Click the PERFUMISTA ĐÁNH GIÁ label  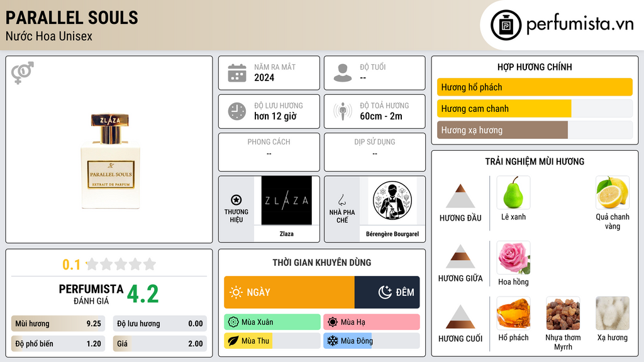[x=91, y=294]
